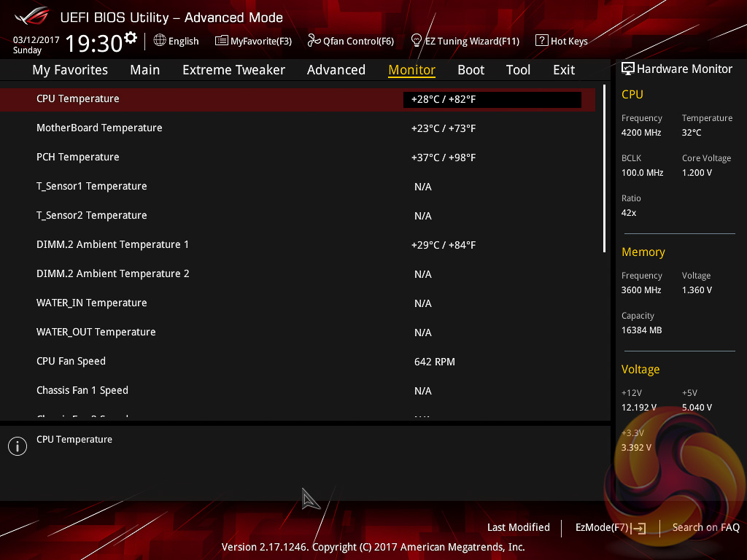Select CPU Fan Speed row
The width and height of the screenshot is (747, 560).
coord(298,362)
